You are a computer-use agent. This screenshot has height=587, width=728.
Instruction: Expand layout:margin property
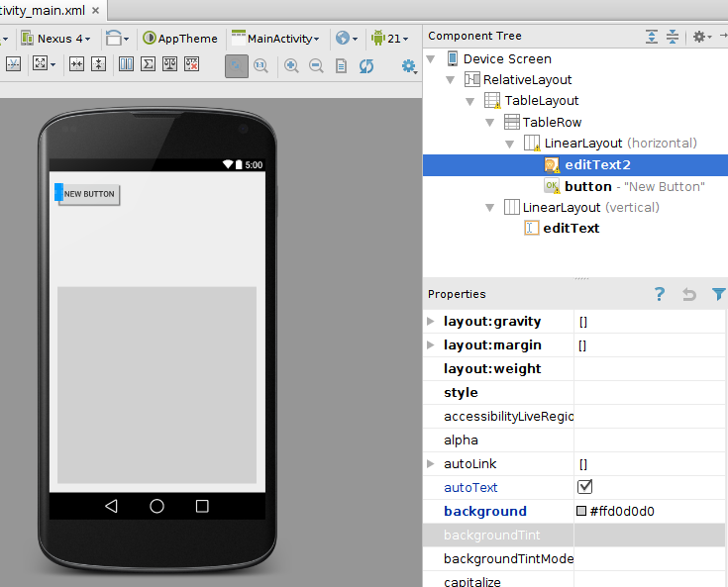pyautogui.click(x=431, y=344)
